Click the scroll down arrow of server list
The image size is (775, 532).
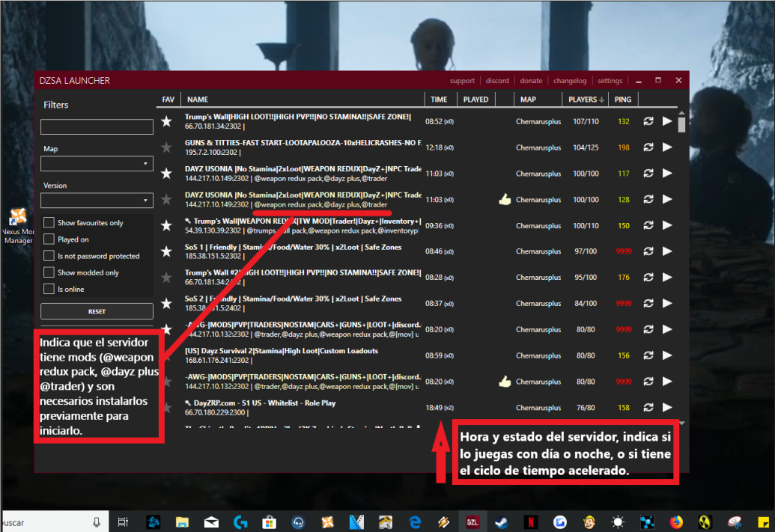tap(681, 423)
